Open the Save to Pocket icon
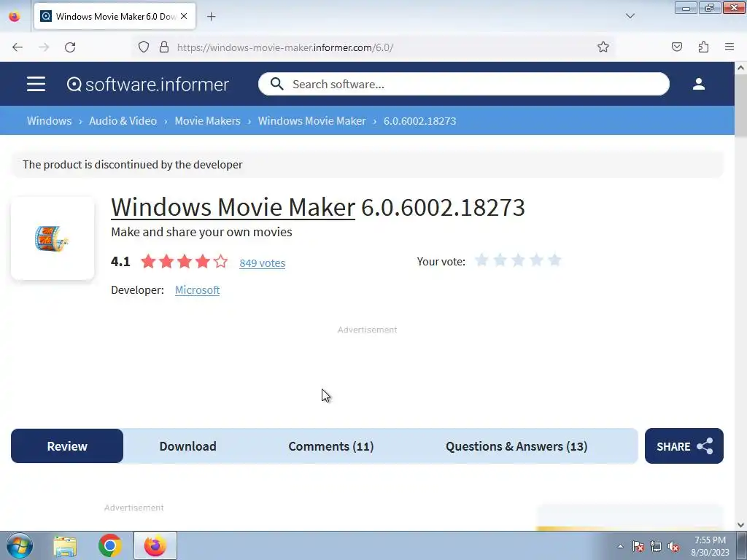747x560 pixels. (x=676, y=47)
